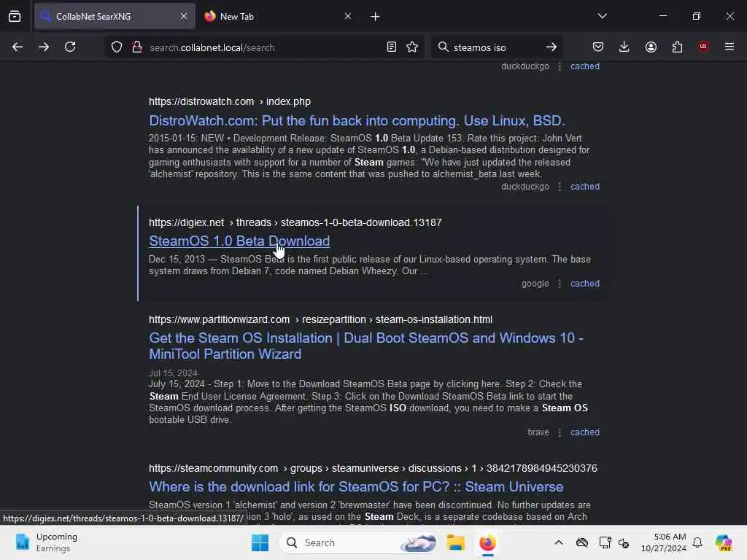747x560 pixels.
Task: Open the Save to Pocket icon
Action: tap(598, 47)
